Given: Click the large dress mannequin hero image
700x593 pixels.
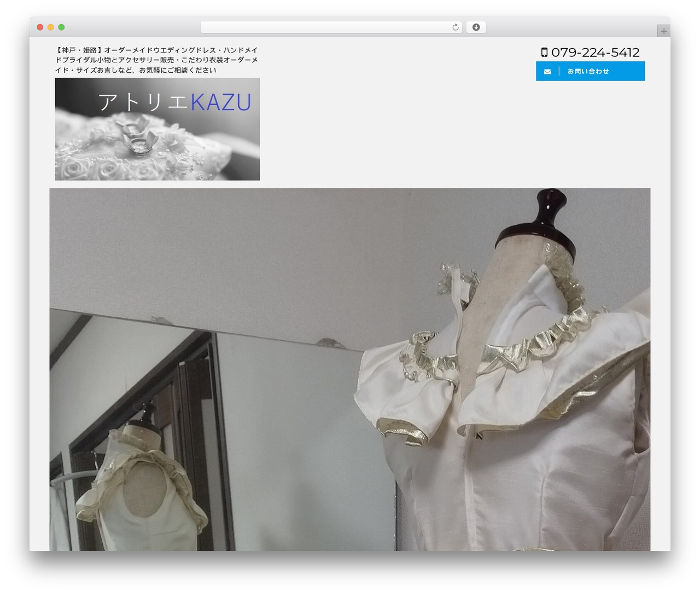Looking at the screenshot, I should coord(350,369).
